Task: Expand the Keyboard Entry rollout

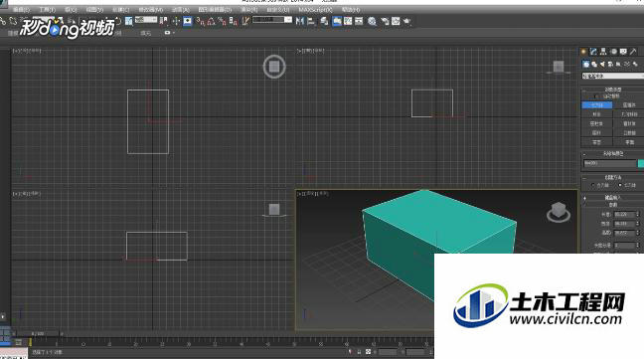Action: click(613, 198)
